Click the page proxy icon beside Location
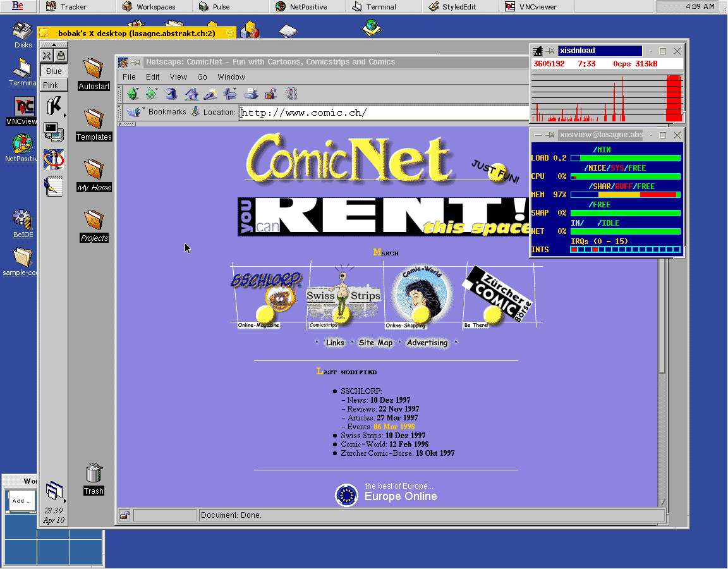The width and height of the screenshot is (728, 569). (x=195, y=111)
